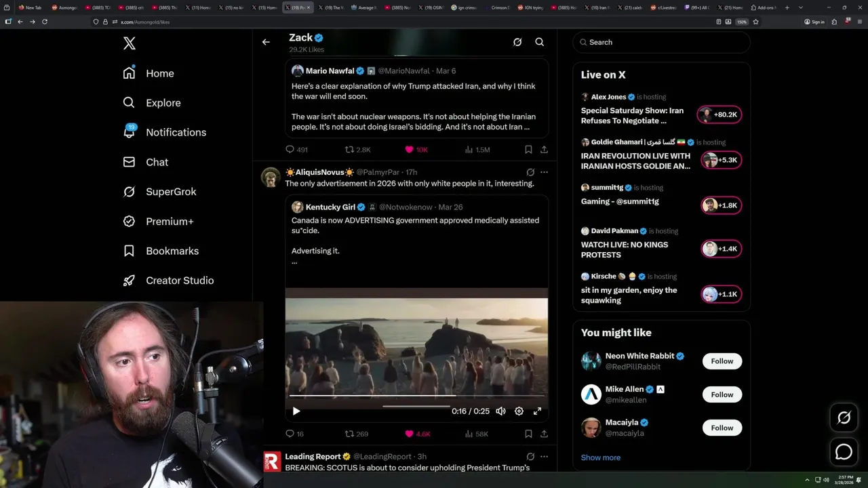Image resolution: width=868 pixels, height=488 pixels.
Task: Mute the video with volume icon
Action: (500, 411)
